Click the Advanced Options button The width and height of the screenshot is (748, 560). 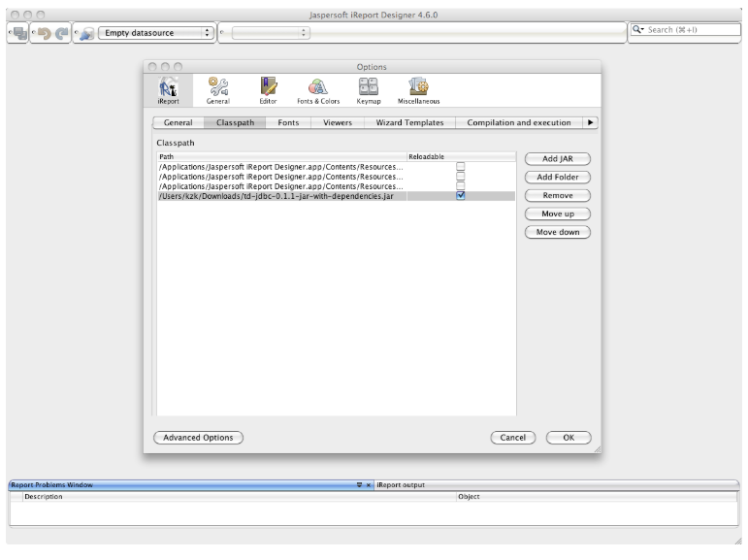(x=199, y=438)
